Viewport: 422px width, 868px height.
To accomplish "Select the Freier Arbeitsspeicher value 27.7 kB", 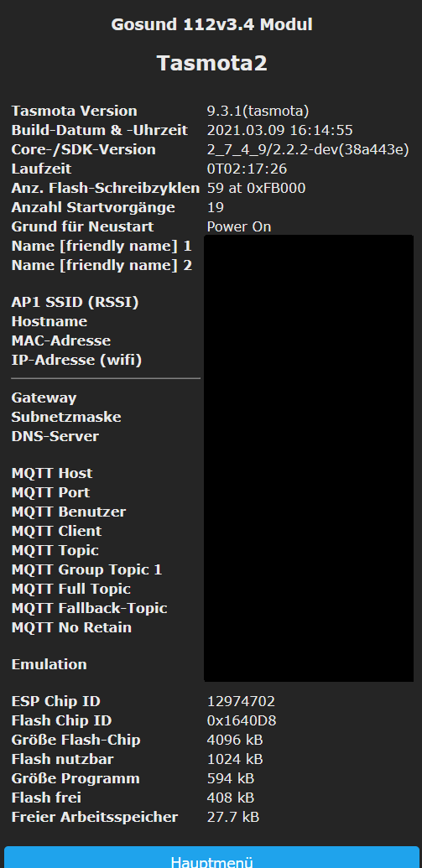I will click(233, 817).
